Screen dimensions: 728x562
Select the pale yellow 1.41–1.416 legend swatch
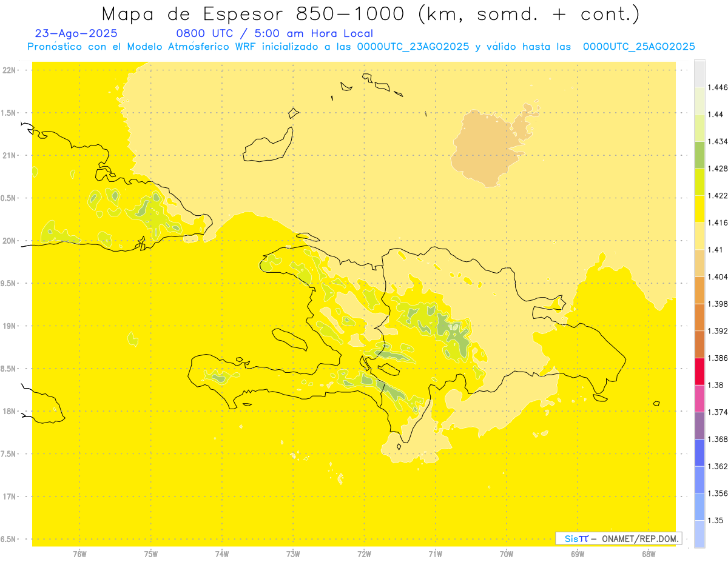[x=699, y=236]
